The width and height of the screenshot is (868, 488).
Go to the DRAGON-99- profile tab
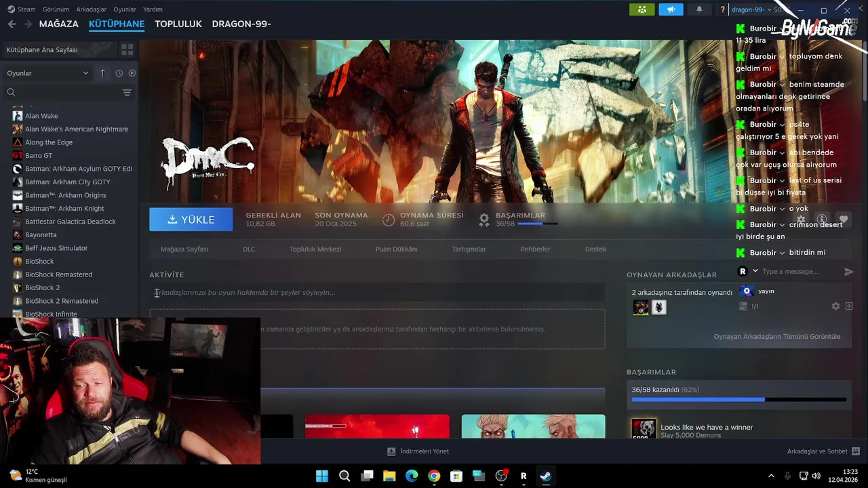pyautogui.click(x=241, y=24)
